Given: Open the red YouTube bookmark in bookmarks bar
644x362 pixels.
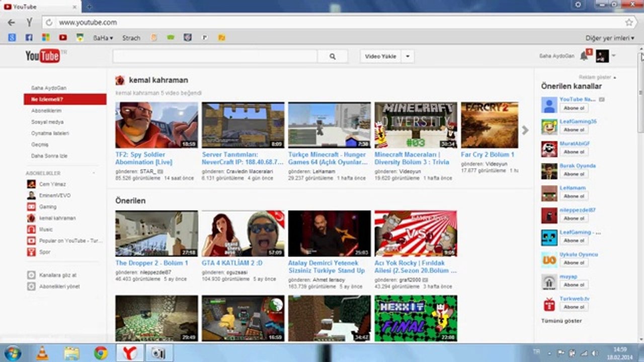Looking at the screenshot, I should coord(63,38).
